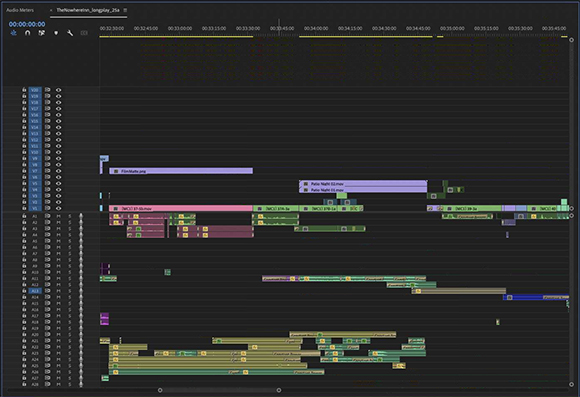
Task: Close the TheNowhereInn_longplay_25a sequence tab
Action: (x=51, y=10)
